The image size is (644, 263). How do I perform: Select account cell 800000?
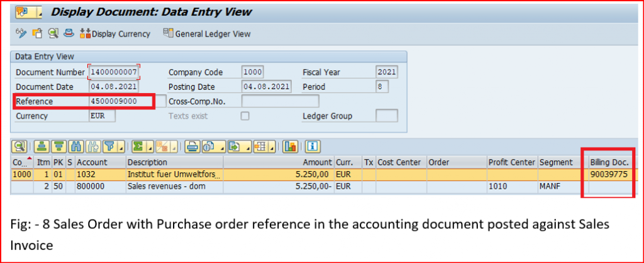tap(100, 187)
